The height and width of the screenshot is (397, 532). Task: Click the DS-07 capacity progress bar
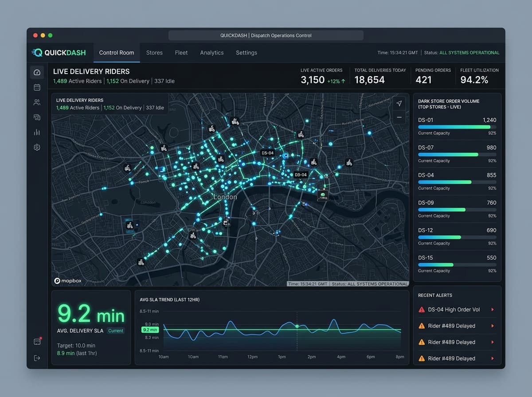pos(457,154)
